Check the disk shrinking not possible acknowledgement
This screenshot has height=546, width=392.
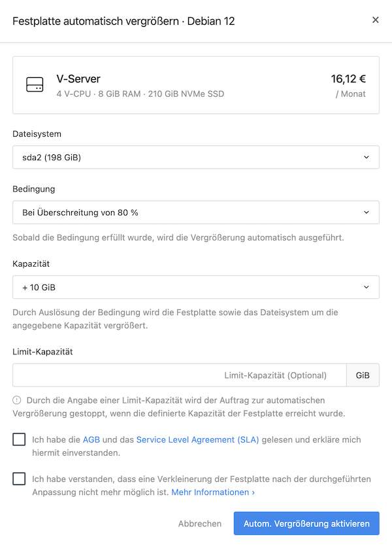tap(19, 479)
